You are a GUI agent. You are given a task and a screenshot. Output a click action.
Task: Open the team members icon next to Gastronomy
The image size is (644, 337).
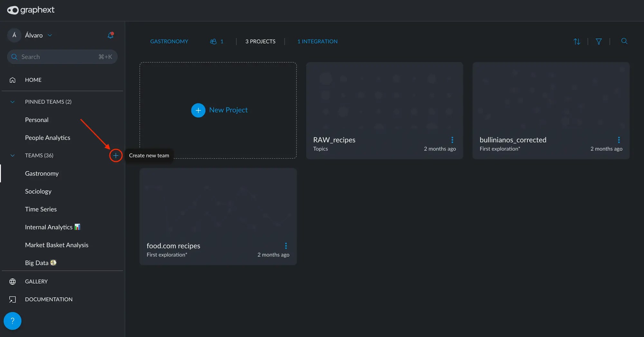(x=213, y=41)
